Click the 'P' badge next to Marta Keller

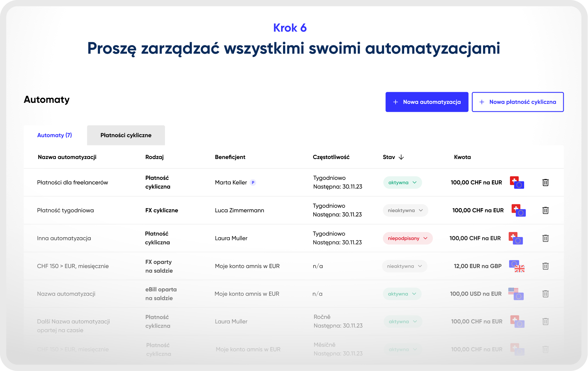[x=253, y=182]
